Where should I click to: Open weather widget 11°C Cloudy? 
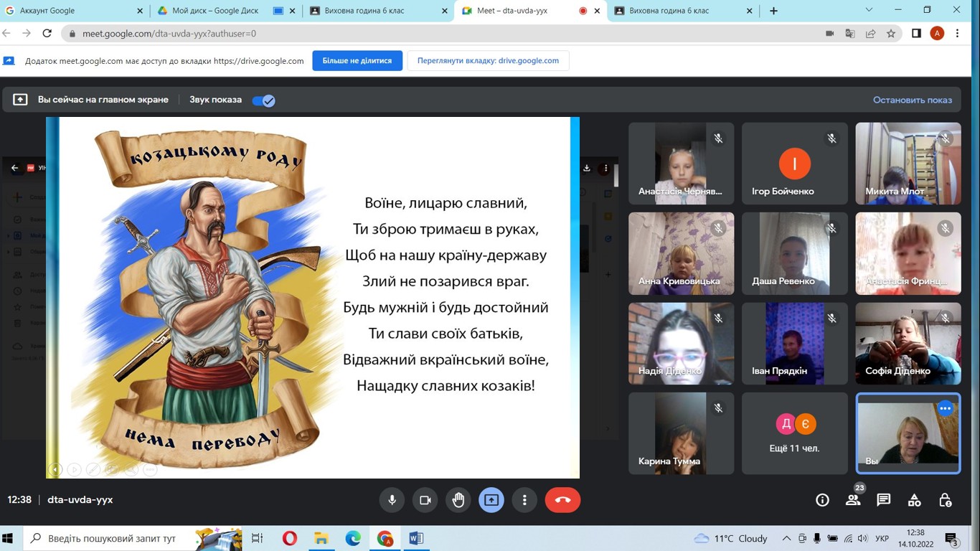coord(730,538)
